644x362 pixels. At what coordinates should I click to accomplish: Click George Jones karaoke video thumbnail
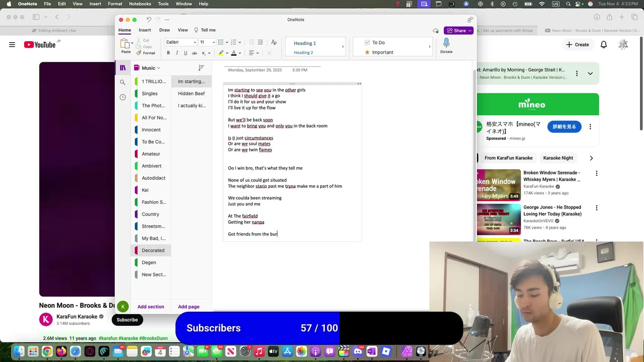tap(499, 219)
